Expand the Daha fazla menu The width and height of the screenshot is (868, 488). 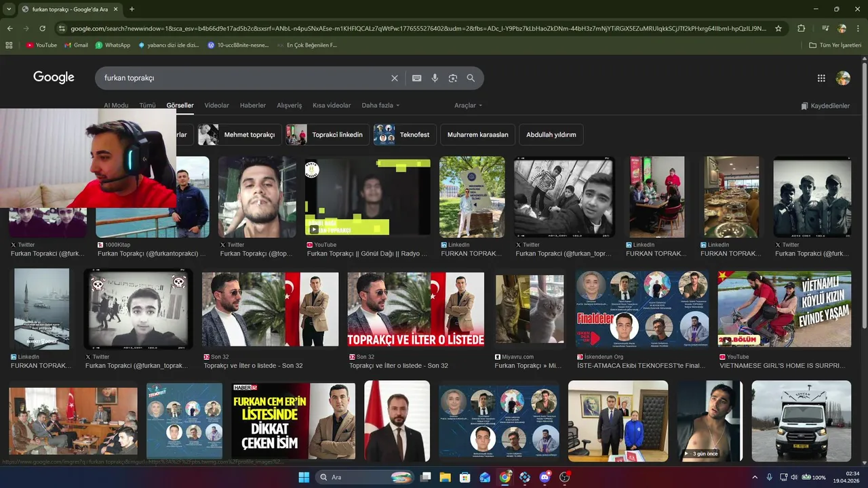[x=380, y=106]
